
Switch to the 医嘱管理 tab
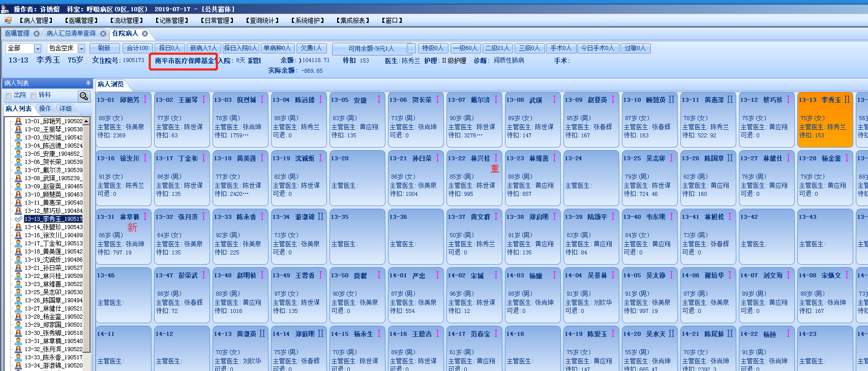point(17,34)
